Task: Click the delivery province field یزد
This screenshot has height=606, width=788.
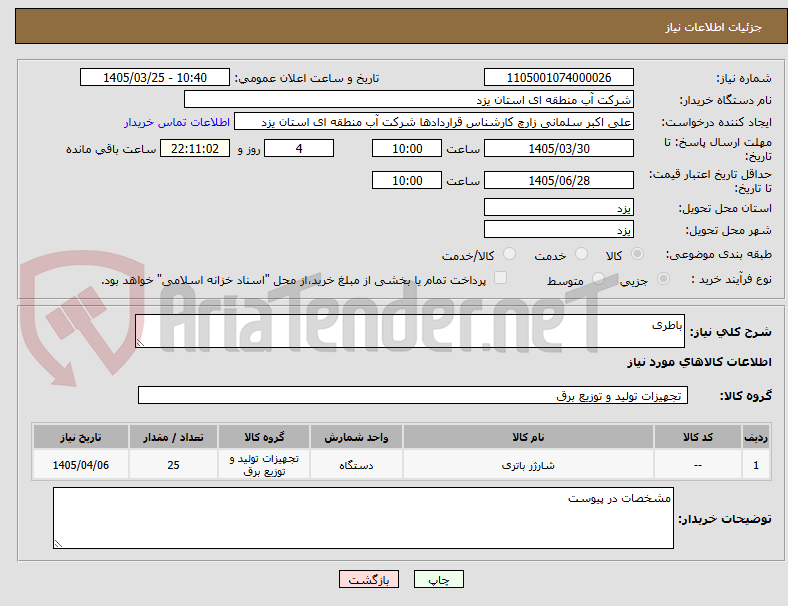Action: pos(559,207)
